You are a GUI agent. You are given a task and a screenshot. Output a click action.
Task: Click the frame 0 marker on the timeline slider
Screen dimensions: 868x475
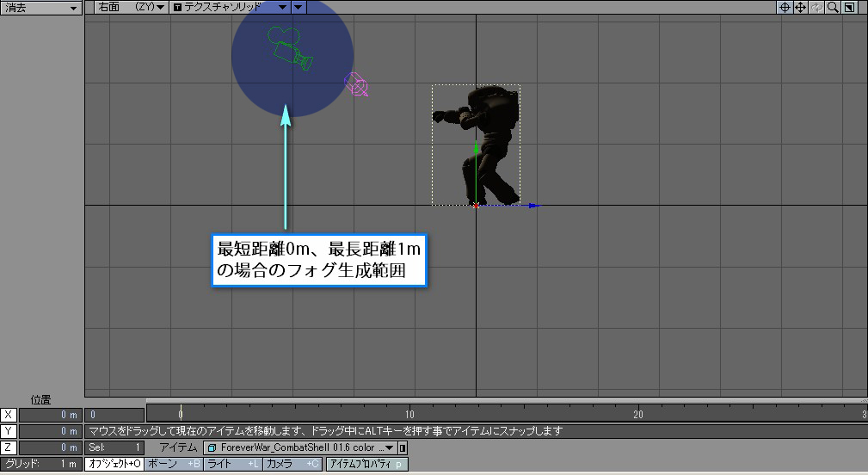click(181, 414)
